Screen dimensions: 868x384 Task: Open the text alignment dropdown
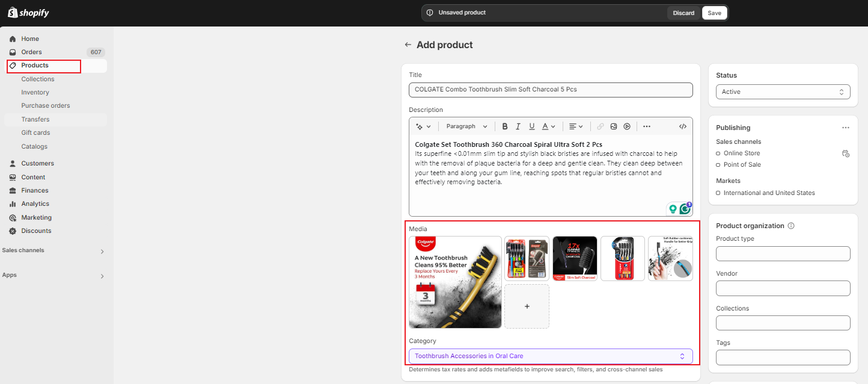tap(576, 126)
